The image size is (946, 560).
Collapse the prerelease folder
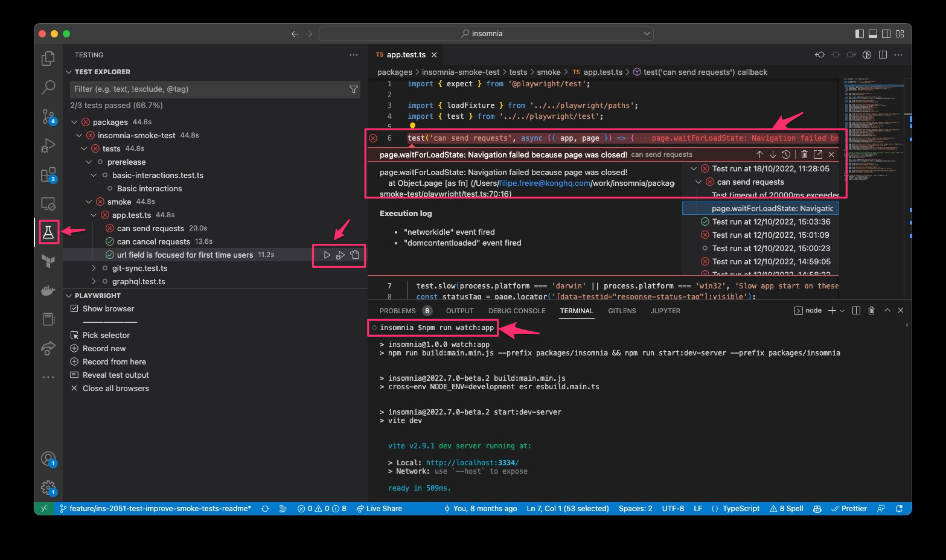point(89,162)
